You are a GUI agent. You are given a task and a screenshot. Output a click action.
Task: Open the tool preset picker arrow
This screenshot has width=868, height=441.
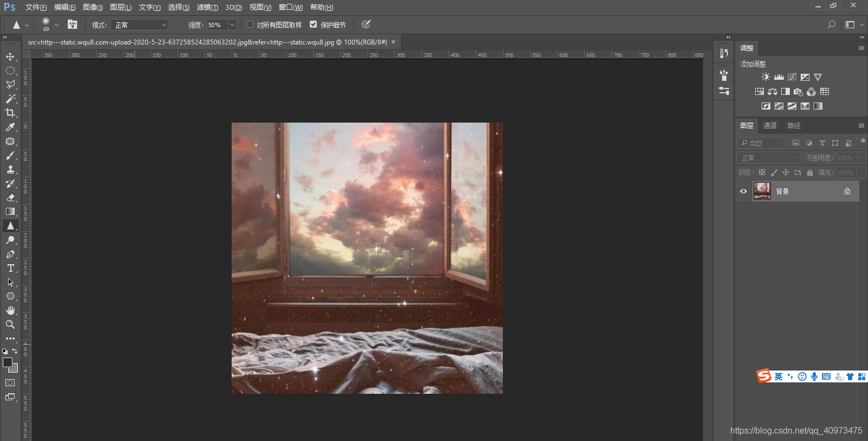(27, 25)
